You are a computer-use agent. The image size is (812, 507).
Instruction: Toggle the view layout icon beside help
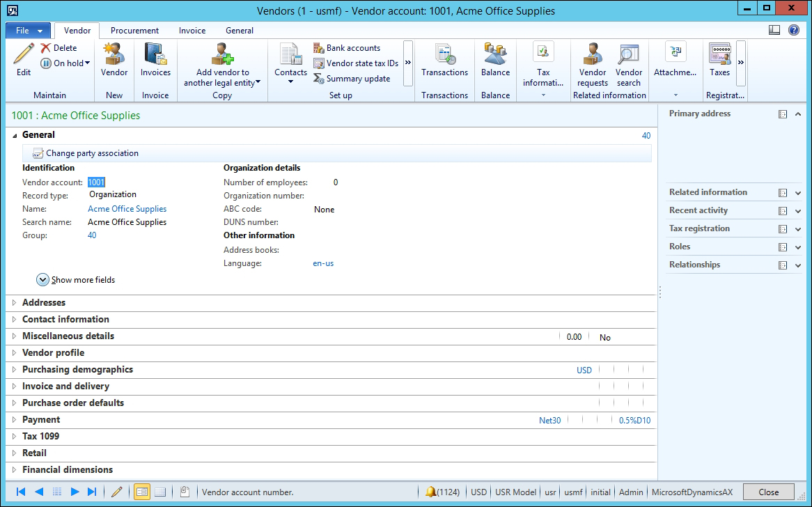(774, 30)
